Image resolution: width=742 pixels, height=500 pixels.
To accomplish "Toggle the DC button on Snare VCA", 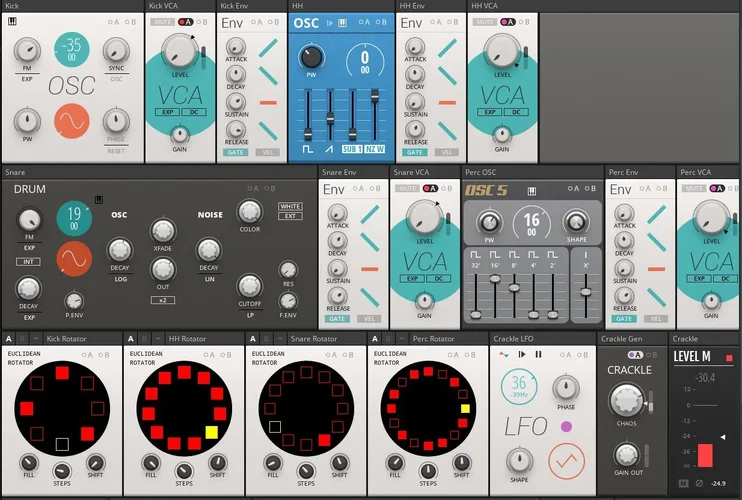I will pos(439,279).
